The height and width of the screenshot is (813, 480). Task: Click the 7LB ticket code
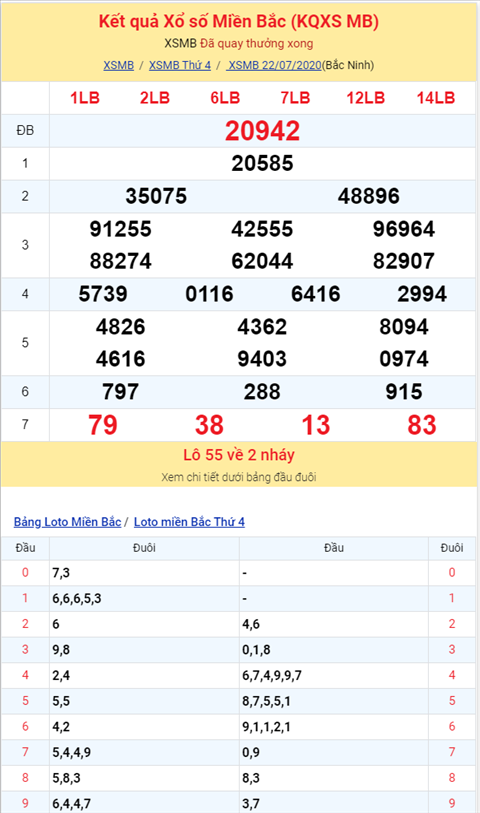click(x=295, y=97)
